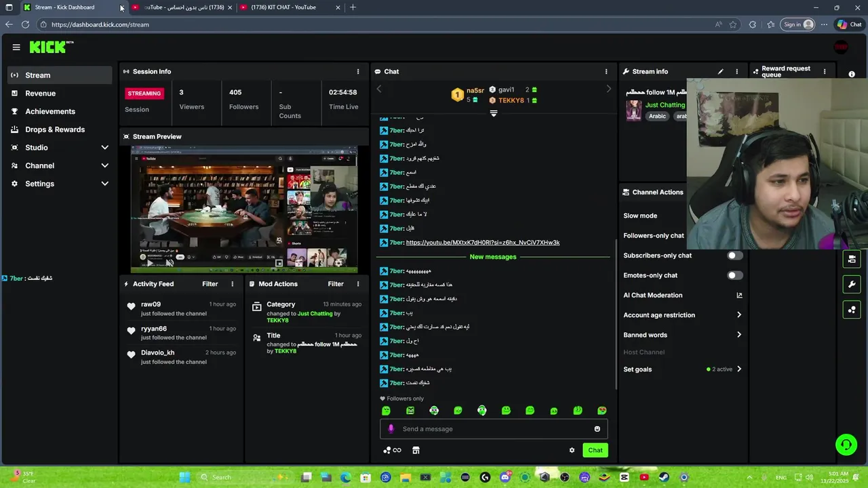Open Mod Actions three-dot menu
This screenshot has width=868, height=488.
coord(358,284)
